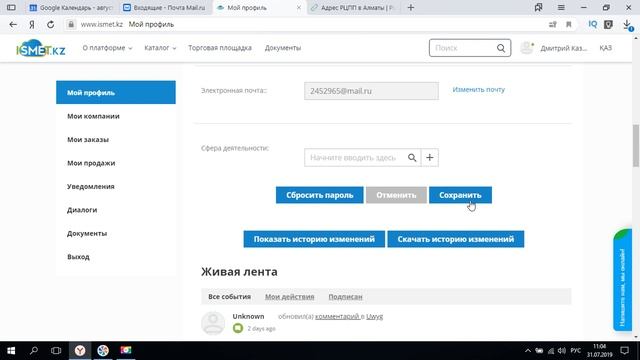
Task: Open a new browser tab
Action: [411, 7]
